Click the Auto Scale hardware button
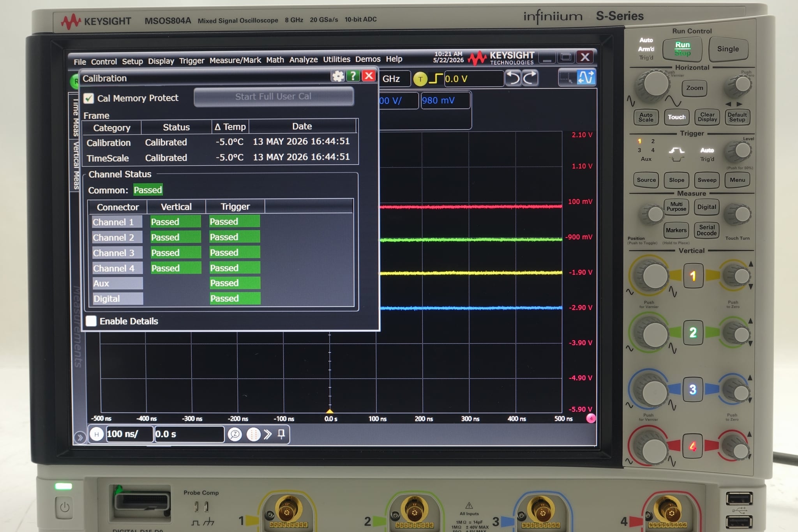The width and height of the screenshot is (798, 532). 646,117
